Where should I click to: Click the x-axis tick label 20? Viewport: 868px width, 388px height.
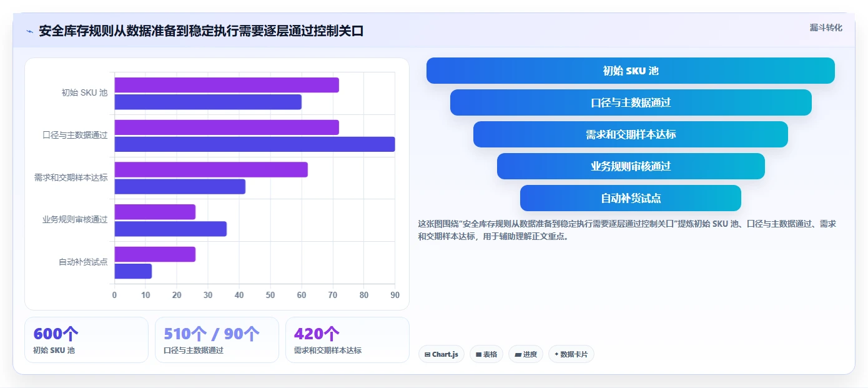click(x=177, y=295)
